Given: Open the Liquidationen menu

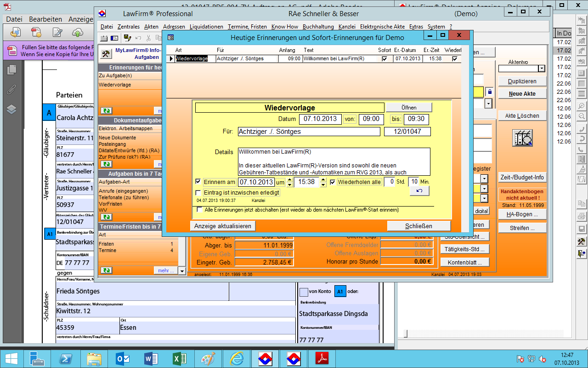Looking at the screenshot, I should [206, 27].
